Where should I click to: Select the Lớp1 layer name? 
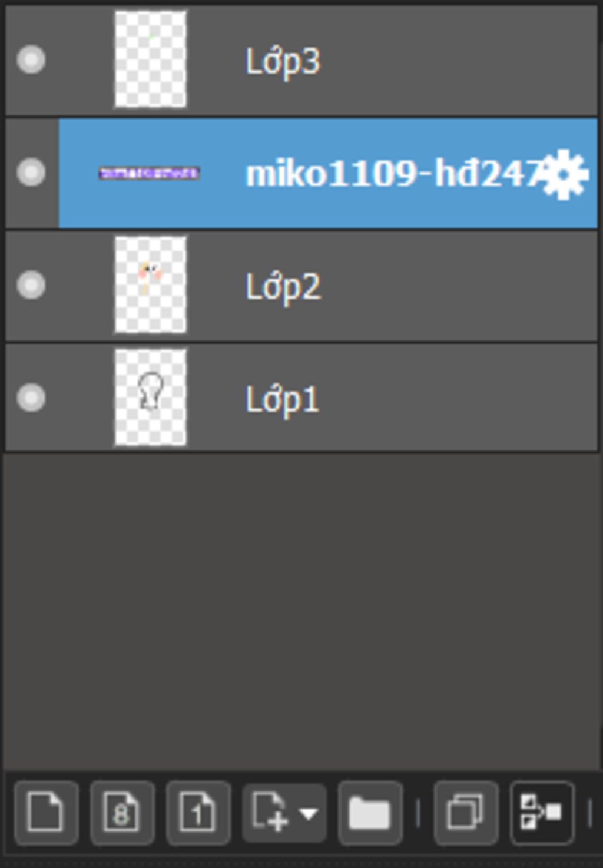[282, 400]
